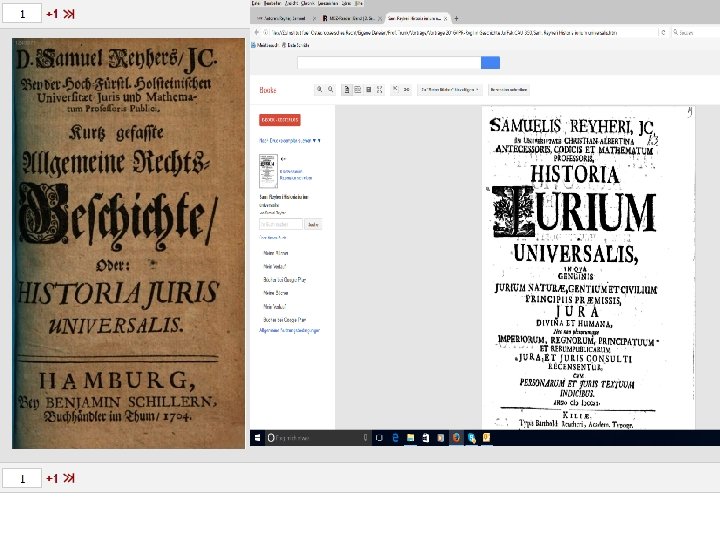Click the bottom +1 next page link
This screenshot has height=540, width=720.
pos(52,478)
